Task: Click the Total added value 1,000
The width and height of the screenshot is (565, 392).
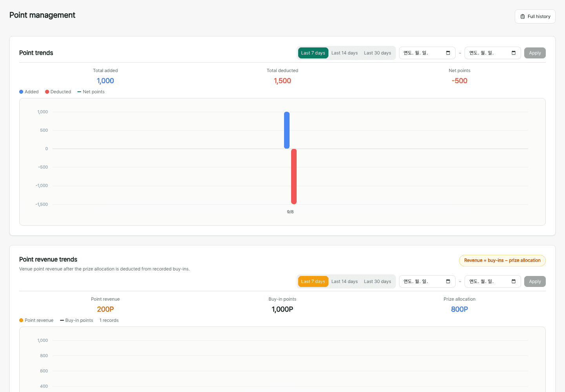Action: tap(105, 81)
